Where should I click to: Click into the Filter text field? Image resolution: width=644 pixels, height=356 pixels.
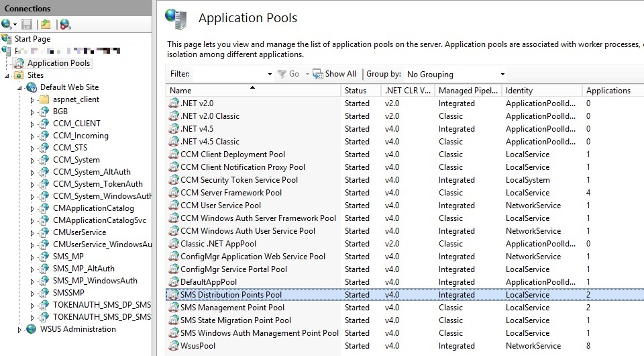[x=229, y=75]
